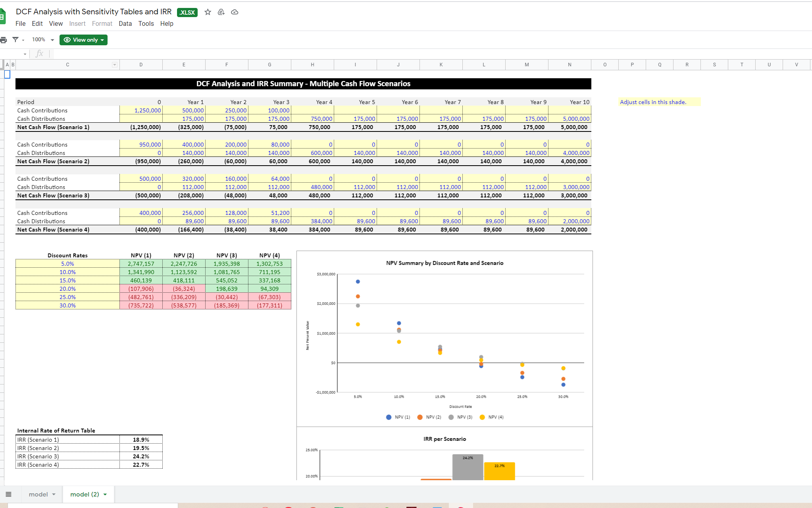The height and width of the screenshot is (508, 812).
Task: Select column R header
Action: pyautogui.click(x=687, y=65)
